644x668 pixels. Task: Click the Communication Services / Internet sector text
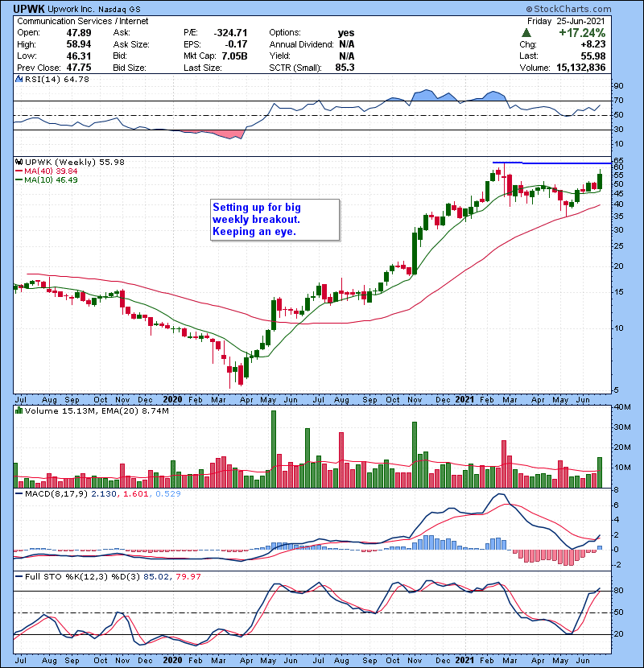67,23
